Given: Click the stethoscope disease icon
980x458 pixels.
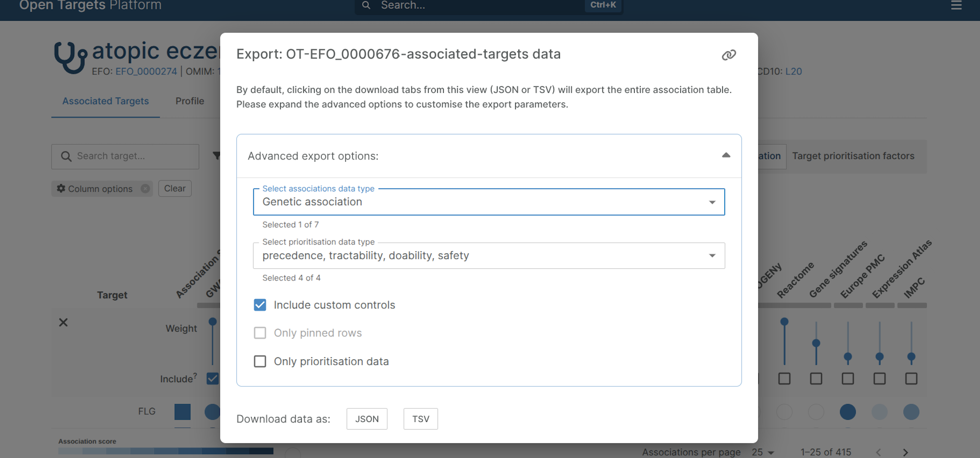Looking at the screenshot, I should [x=71, y=58].
